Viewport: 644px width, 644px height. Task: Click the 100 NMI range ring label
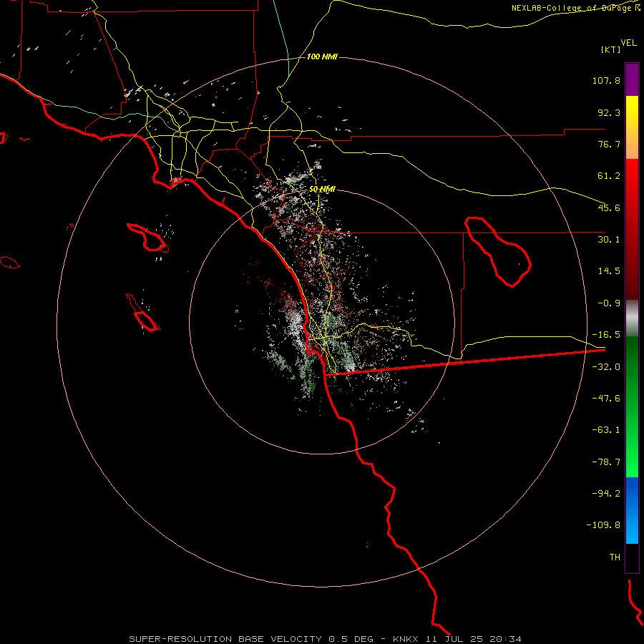(322, 57)
